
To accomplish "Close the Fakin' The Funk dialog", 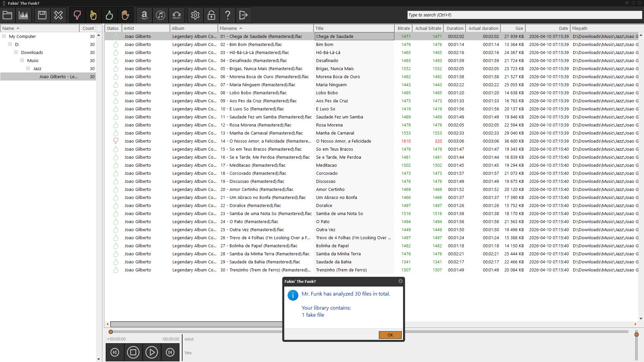I will pyautogui.click(x=400, y=281).
